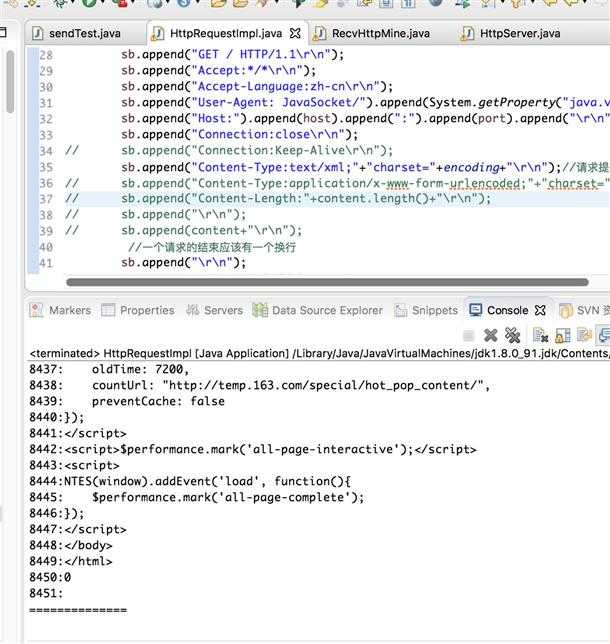Close the HttpRequestImpl.java editor tab
This screenshot has height=644, width=610.
pyautogui.click(x=295, y=33)
